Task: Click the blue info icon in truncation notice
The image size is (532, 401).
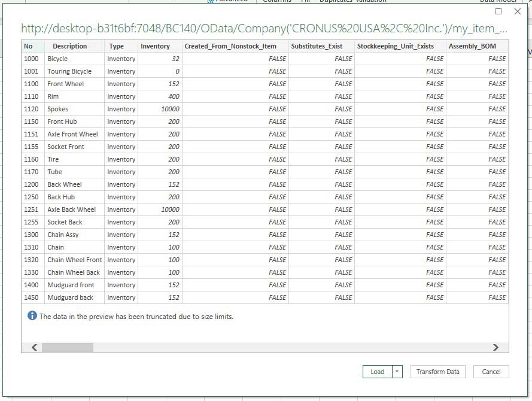Action: [x=32, y=316]
